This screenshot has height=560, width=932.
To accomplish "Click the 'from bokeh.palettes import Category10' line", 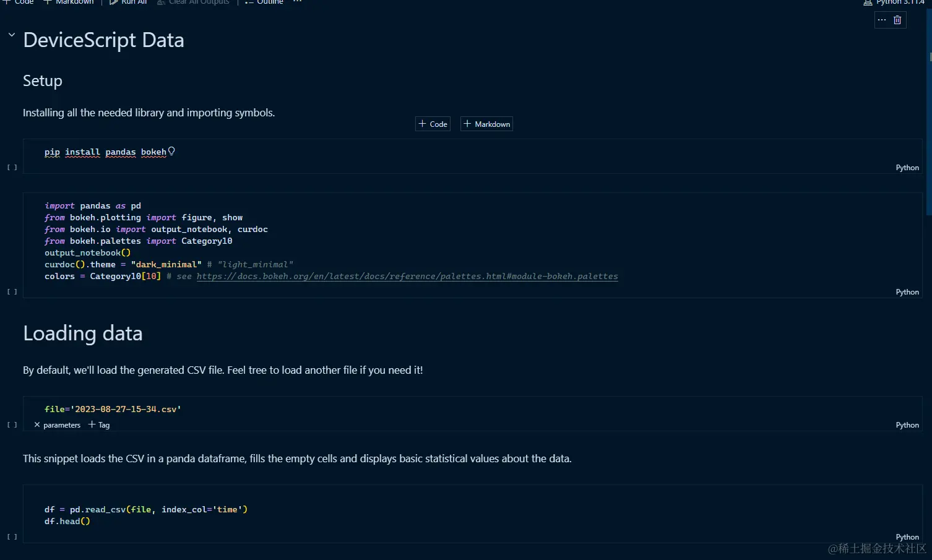I will 139,241.
